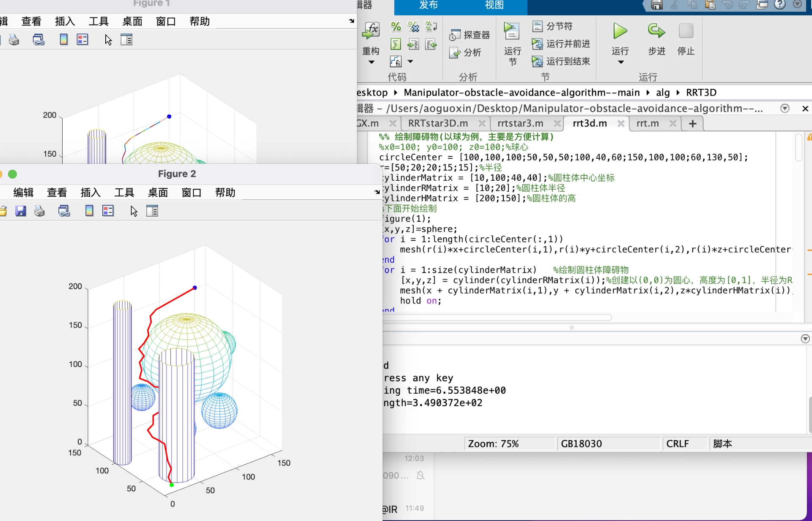The width and height of the screenshot is (812, 521).
Task: Click the Run (运行) green play button
Action: 620,31
